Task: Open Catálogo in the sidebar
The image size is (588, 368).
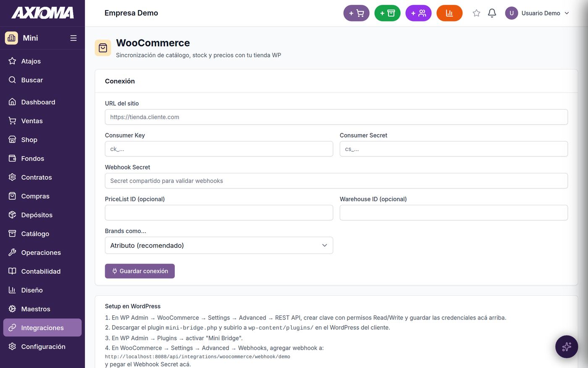Action: click(x=42, y=233)
